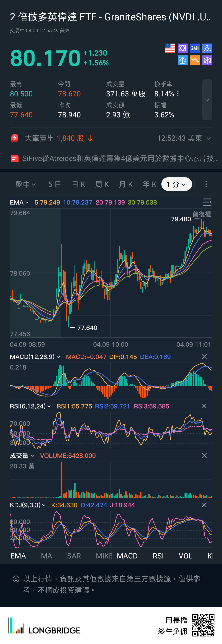Open the RSI(6,12,24) parameter dropdown
The width and height of the screenshot is (222, 644).
point(30,406)
